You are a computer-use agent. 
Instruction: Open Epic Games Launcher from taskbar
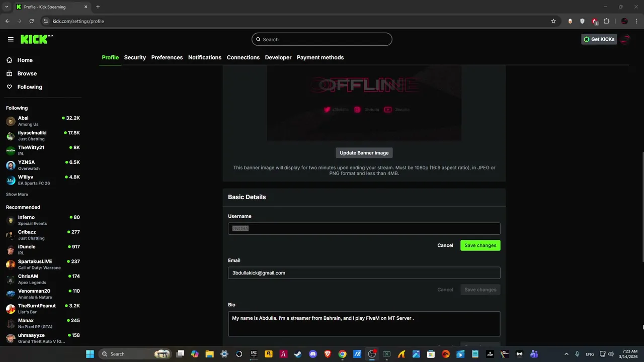click(x=254, y=354)
